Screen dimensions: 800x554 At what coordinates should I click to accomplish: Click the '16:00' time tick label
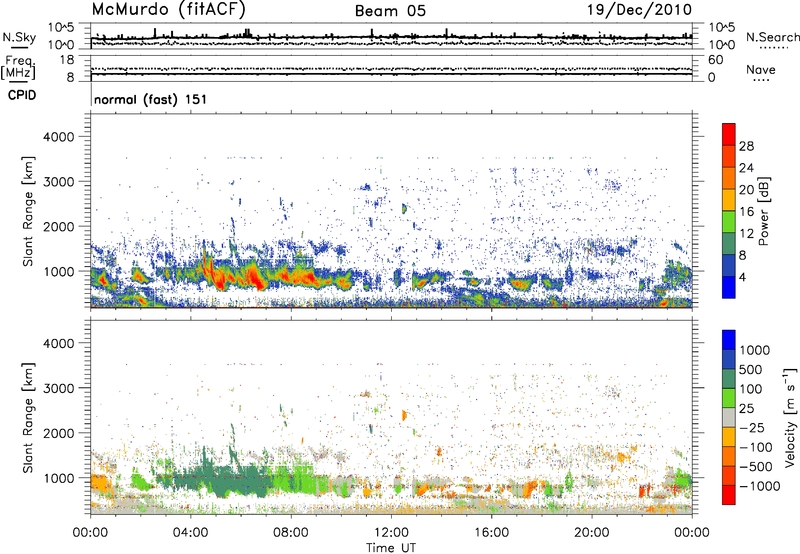491,533
